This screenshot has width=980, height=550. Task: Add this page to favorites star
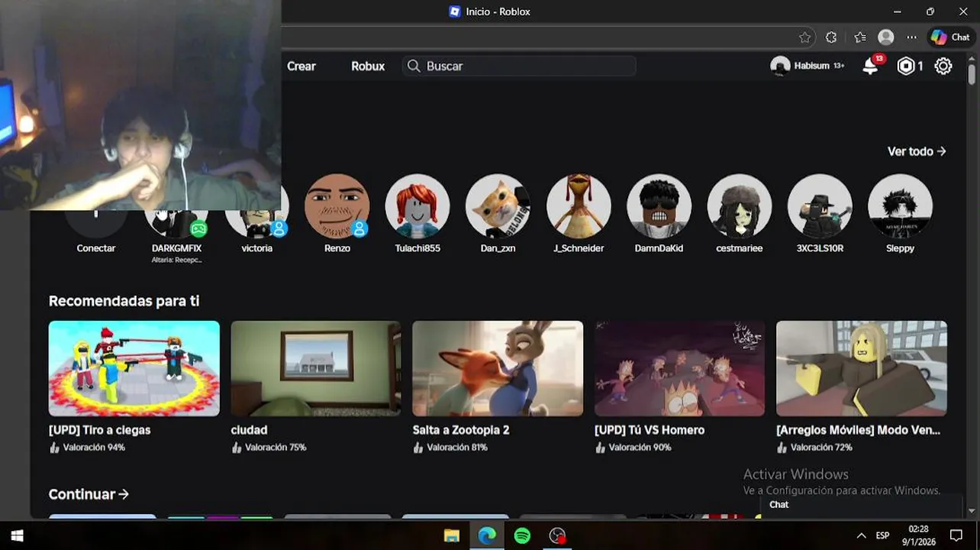804,37
